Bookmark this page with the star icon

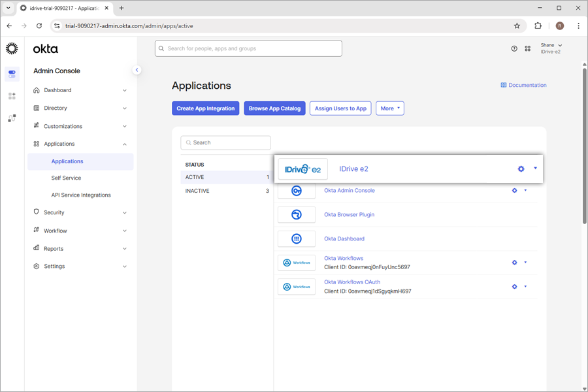point(517,26)
